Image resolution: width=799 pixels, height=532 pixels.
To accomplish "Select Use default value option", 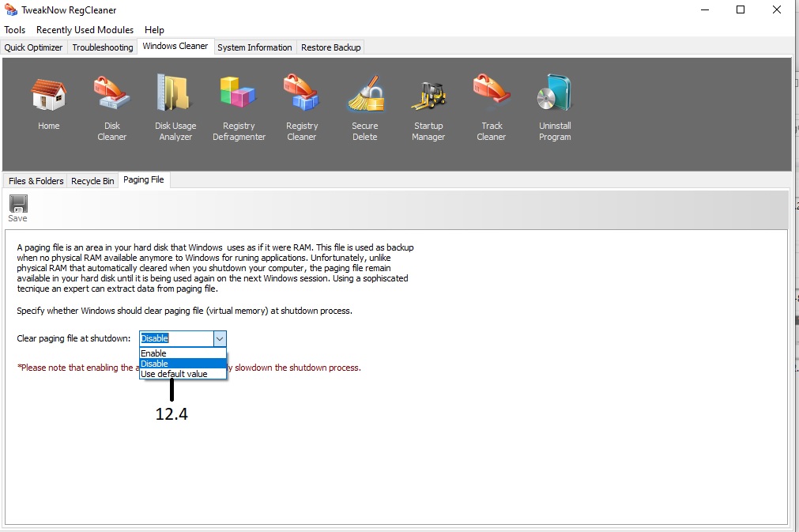I will pos(183,374).
